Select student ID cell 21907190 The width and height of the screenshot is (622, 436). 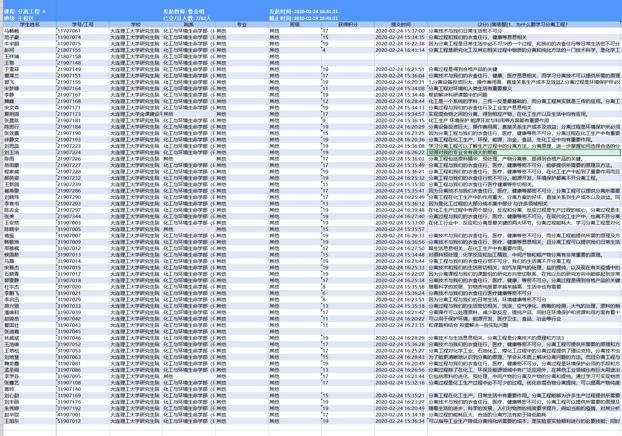point(83,133)
